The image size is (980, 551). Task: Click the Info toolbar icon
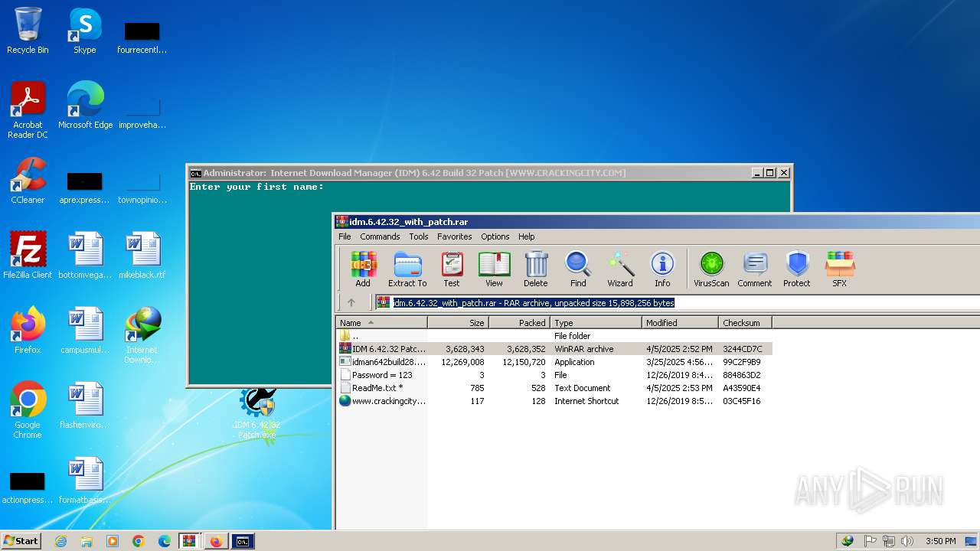pos(662,269)
